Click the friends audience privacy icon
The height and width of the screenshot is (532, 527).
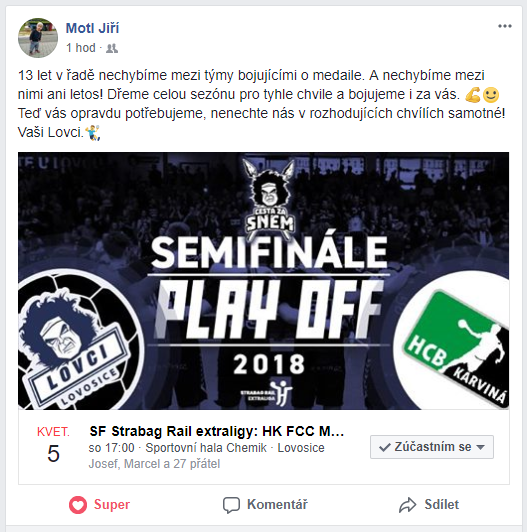point(112,49)
